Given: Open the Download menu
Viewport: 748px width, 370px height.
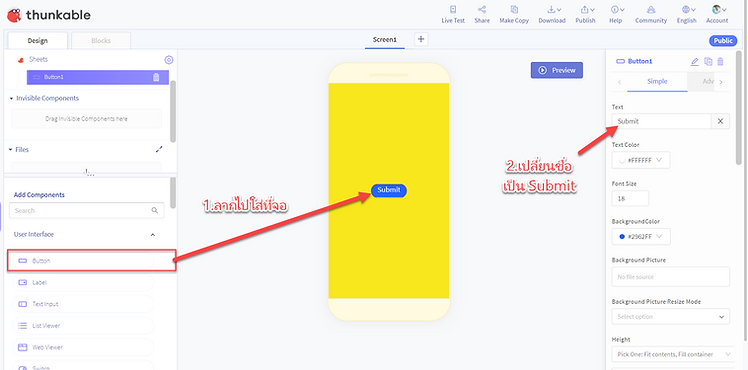Looking at the screenshot, I should pos(552,14).
